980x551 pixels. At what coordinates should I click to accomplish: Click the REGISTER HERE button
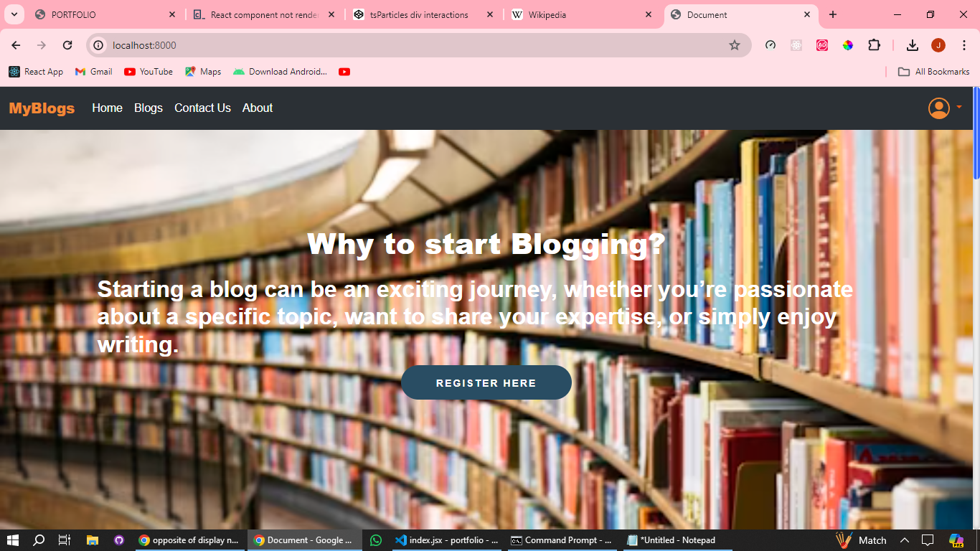[x=486, y=383]
